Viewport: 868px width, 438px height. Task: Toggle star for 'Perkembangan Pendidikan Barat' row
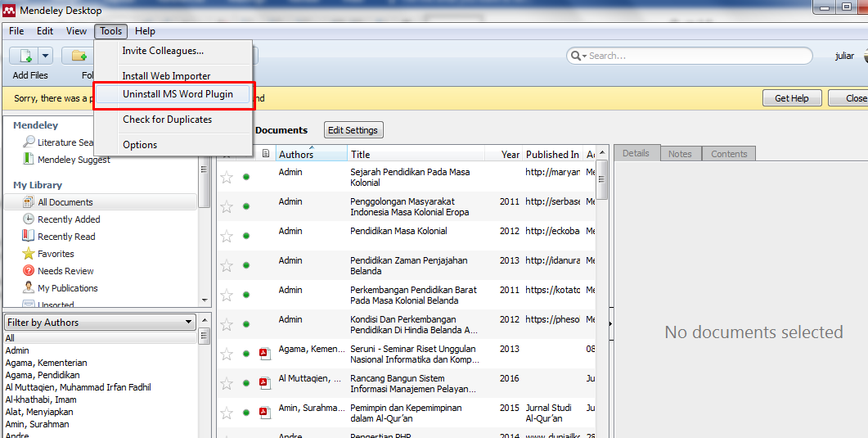tap(227, 295)
